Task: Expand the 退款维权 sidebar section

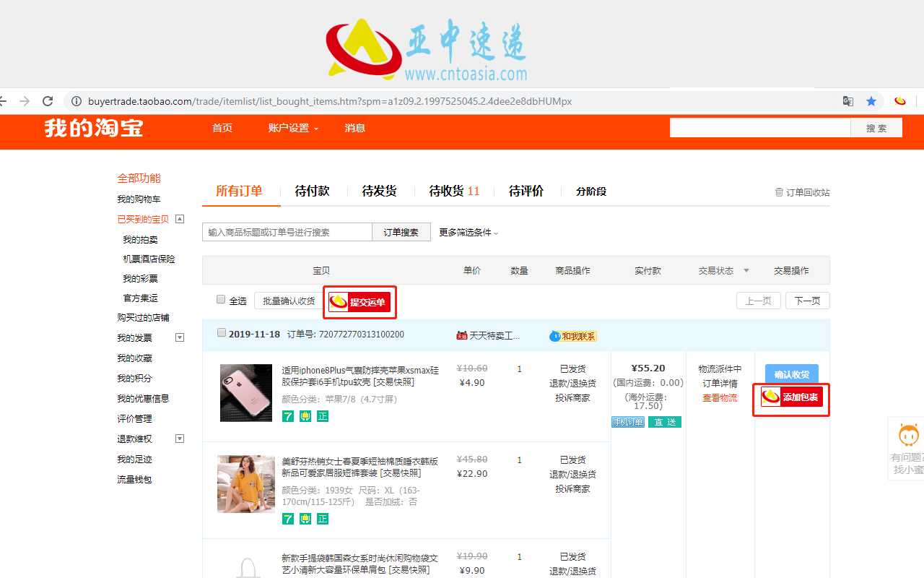Action: [180, 439]
